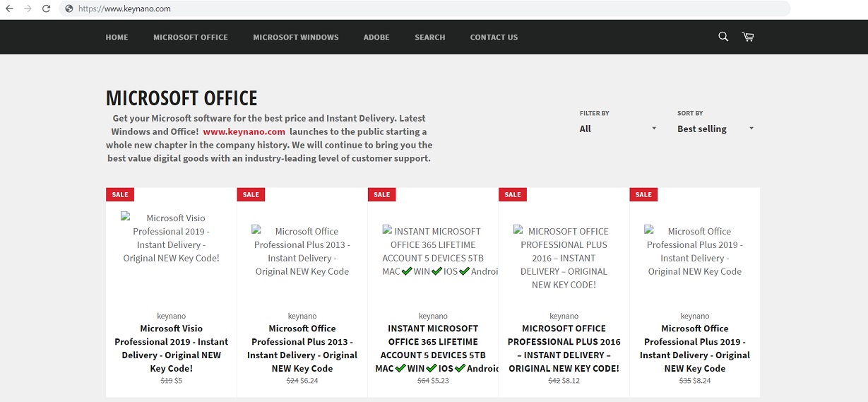
Task: Open Office Professional Plus 2019 product title
Action: [695, 348]
